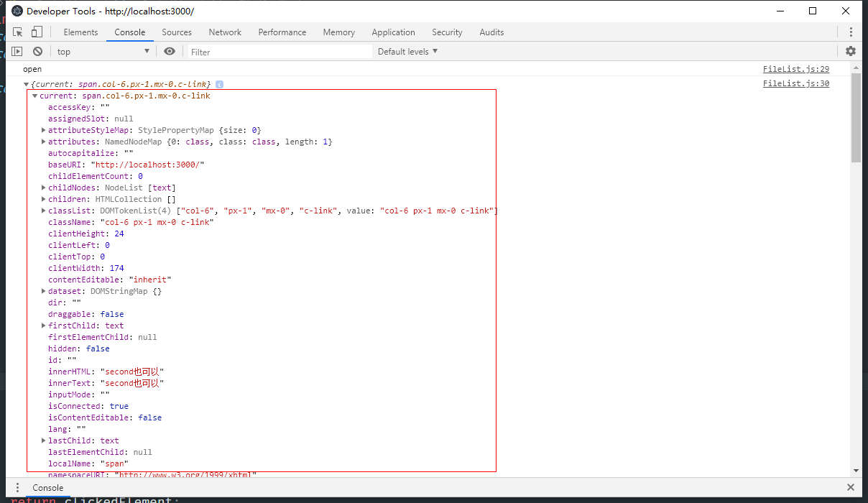This screenshot has width=868, height=503.
Task: Collapse the 'current' property arrow
Action: [x=34, y=96]
